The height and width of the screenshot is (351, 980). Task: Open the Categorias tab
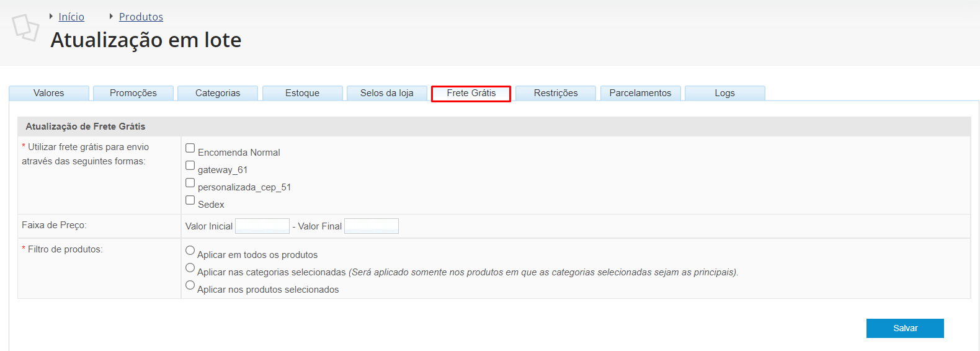coord(218,93)
